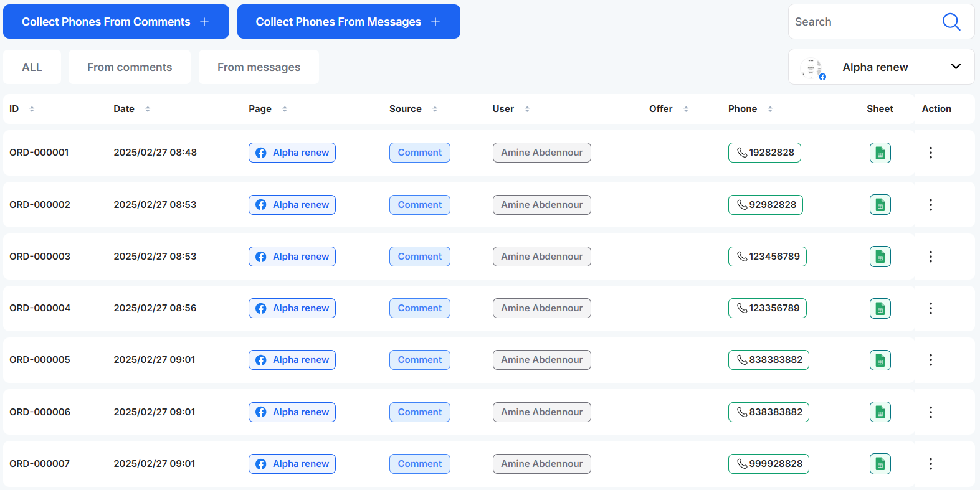Sort the table by the Phone column

point(770,109)
